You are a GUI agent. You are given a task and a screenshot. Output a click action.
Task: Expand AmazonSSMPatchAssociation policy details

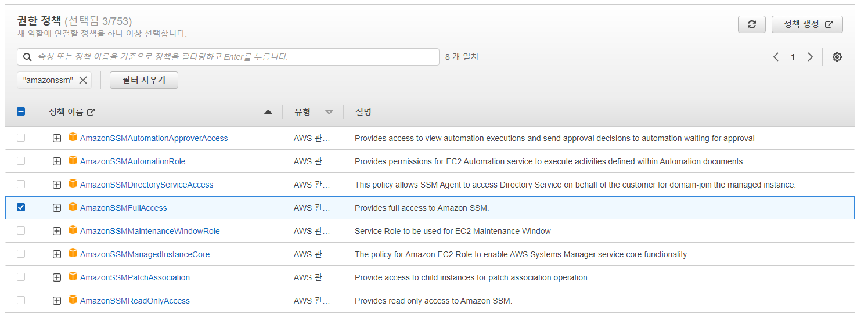click(57, 278)
